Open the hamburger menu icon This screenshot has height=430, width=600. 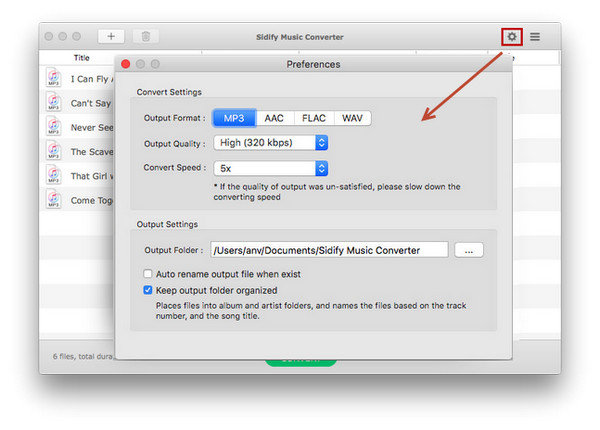tap(535, 37)
